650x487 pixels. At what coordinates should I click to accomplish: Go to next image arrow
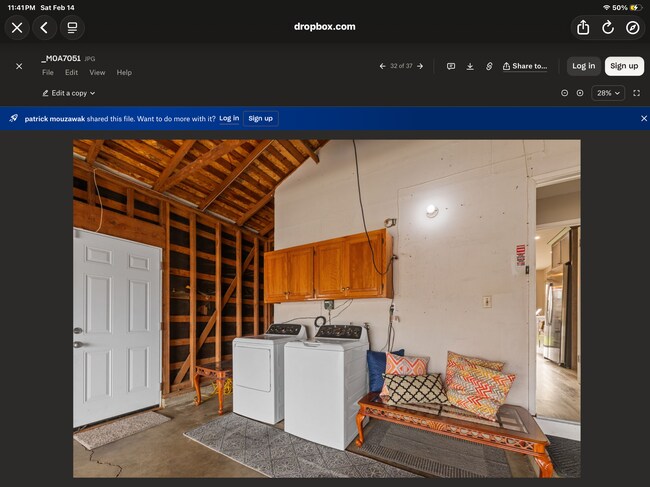point(420,66)
